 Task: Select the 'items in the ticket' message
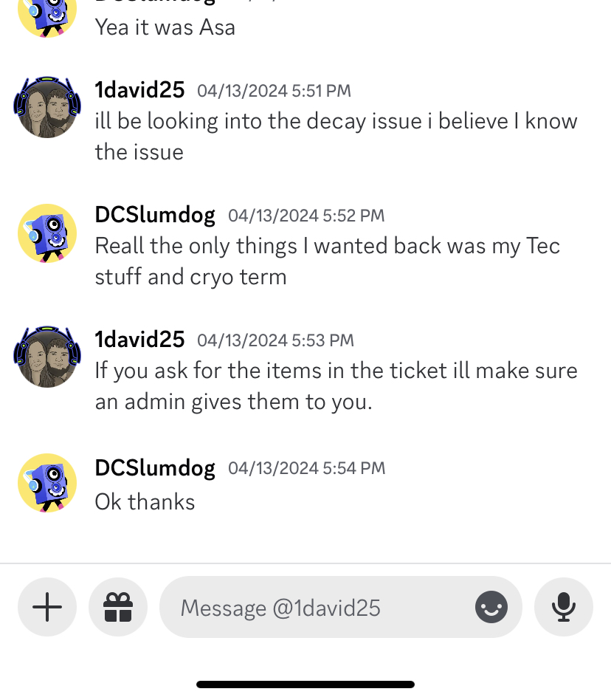click(336, 386)
